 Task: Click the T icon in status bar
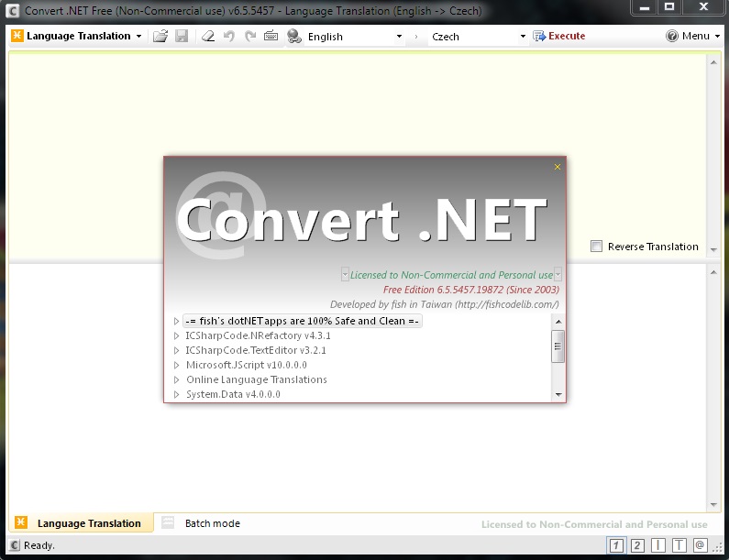(x=679, y=545)
